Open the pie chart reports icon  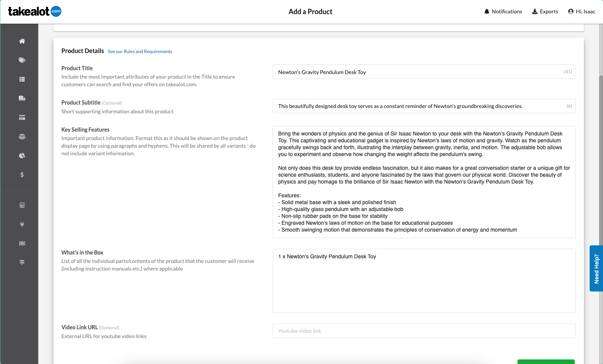pyautogui.click(x=22, y=156)
